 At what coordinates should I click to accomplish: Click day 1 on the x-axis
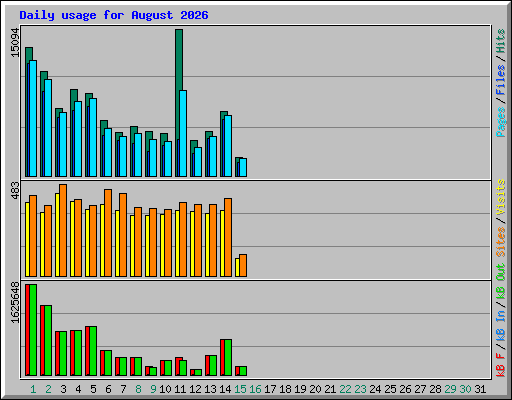[x=33, y=389]
